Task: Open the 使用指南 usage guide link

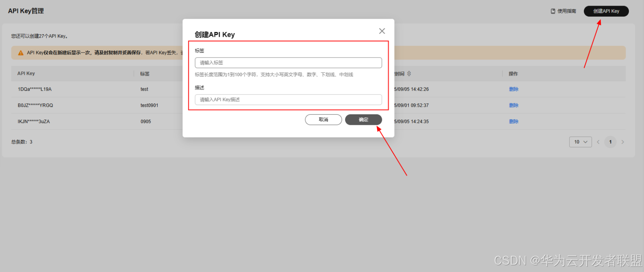Action: 563,11
